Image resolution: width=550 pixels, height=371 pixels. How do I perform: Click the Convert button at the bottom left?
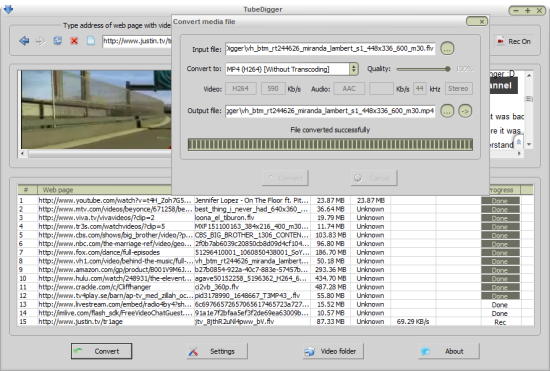pyautogui.click(x=101, y=351)
